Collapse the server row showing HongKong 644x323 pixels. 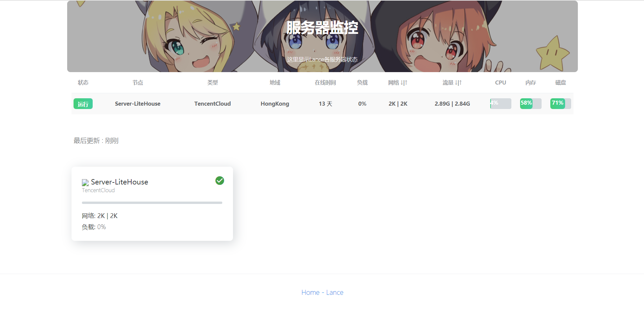[x=275, y=104]
